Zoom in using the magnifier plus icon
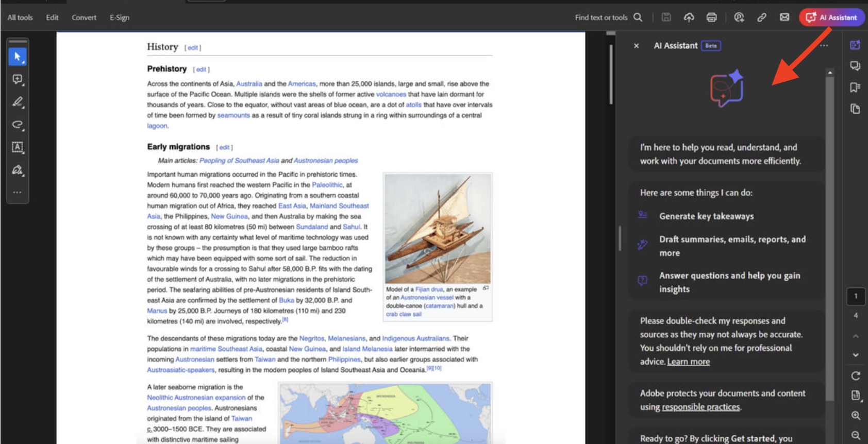The width and height of the screenshot is (868, 444). pyautogui.click(x=856, y=416)
